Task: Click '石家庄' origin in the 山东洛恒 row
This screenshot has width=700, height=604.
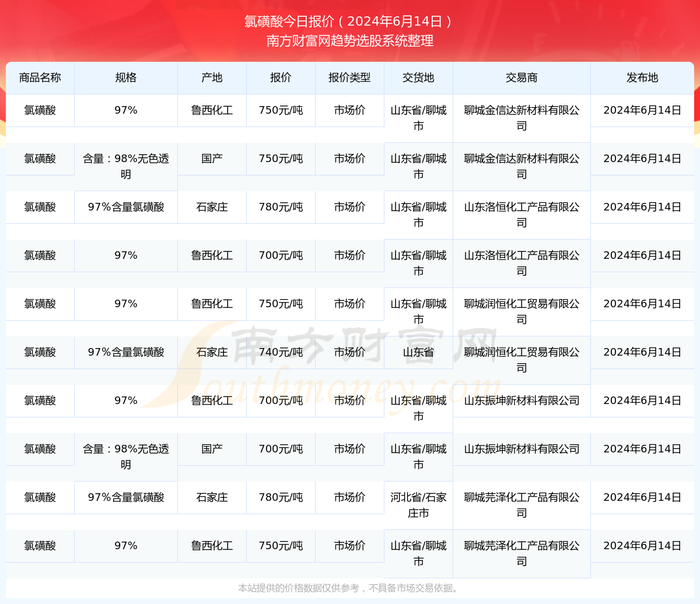Action: 212,207
